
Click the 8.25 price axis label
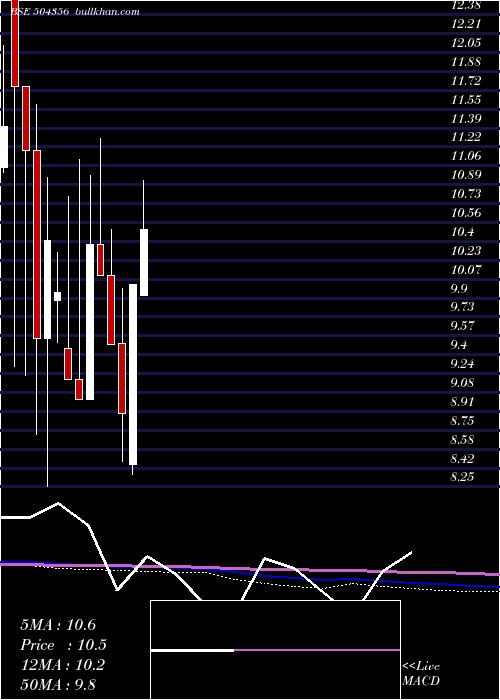462,477
